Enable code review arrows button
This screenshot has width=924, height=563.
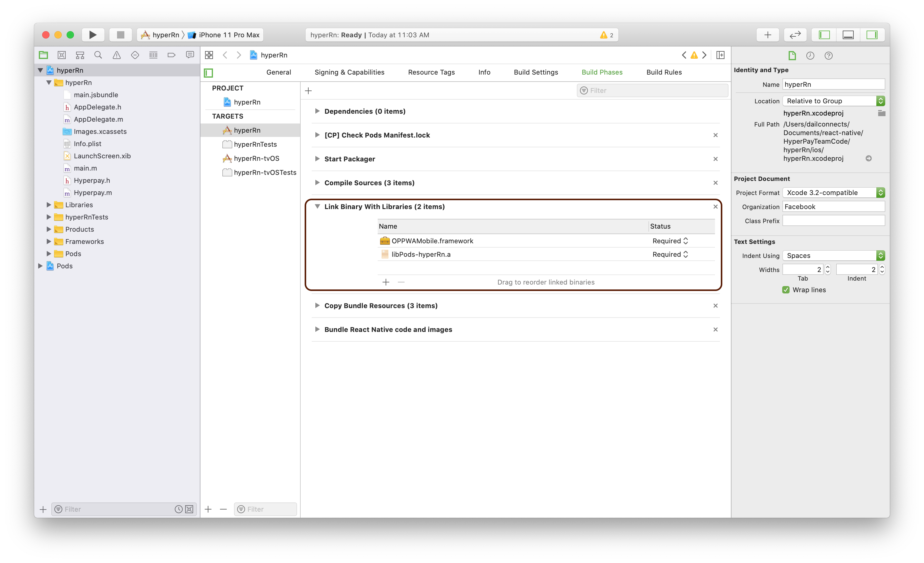point(795,35)
